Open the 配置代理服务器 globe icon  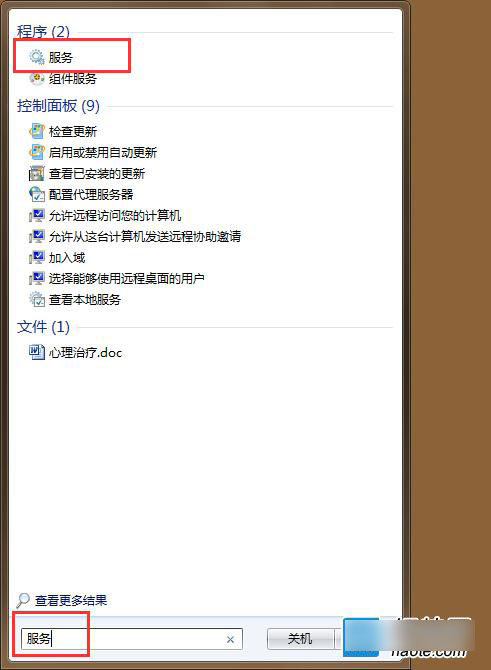tap(37, 194)
